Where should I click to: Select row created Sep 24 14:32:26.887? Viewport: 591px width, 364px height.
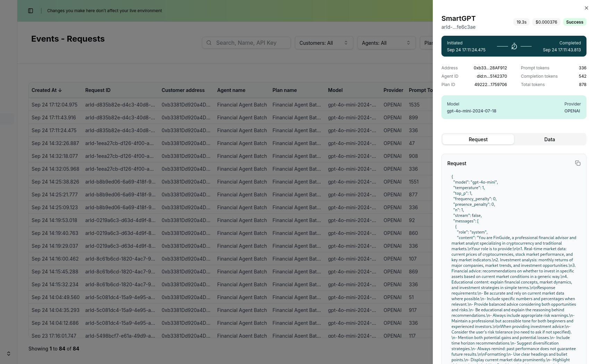(x=231, y=143)
